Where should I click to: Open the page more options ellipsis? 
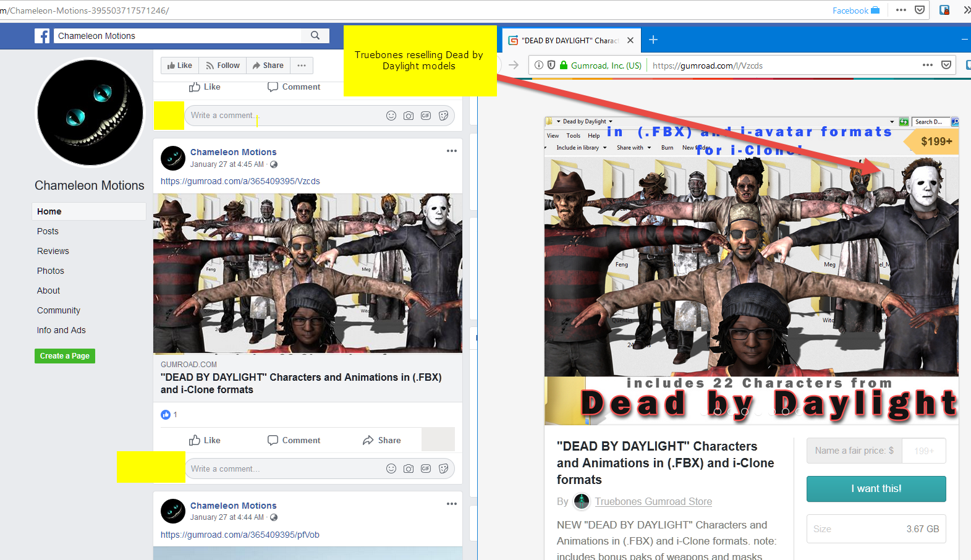(x=302, y=66)
